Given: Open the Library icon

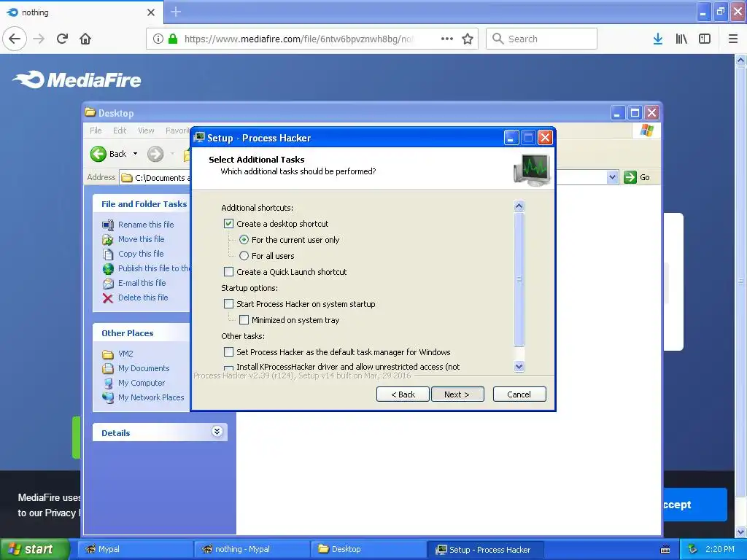Looking at the screenshot, I should tap(681, 39).
